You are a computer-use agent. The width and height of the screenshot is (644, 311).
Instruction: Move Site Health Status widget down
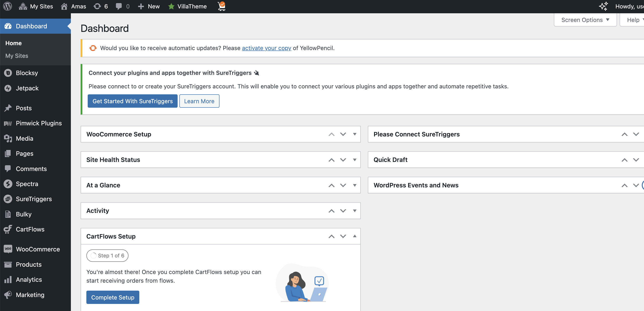343,160
